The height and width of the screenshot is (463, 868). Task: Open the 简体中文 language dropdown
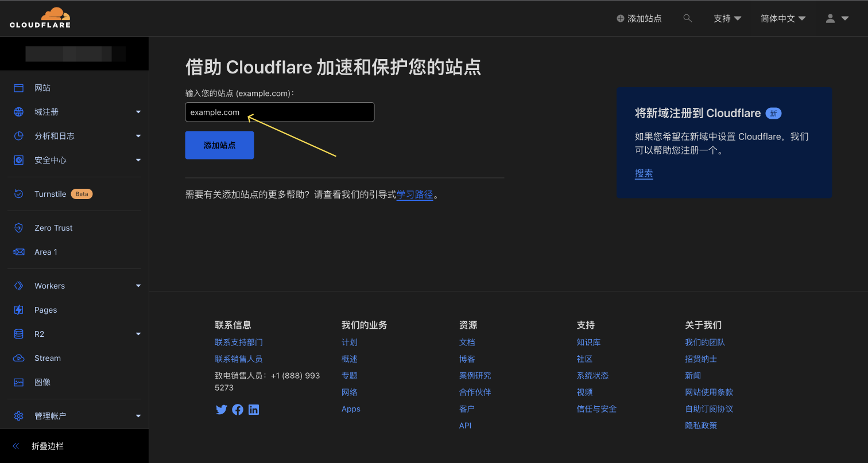pos(783,18)
